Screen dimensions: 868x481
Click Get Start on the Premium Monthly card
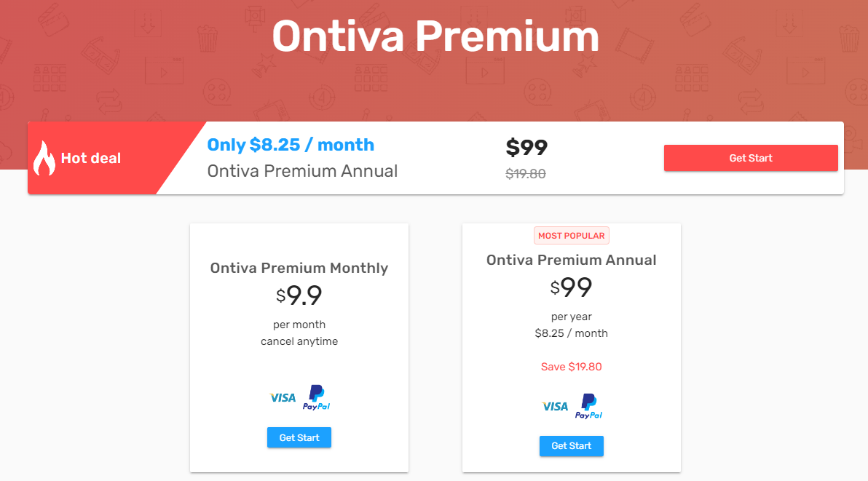click(299, 437)
